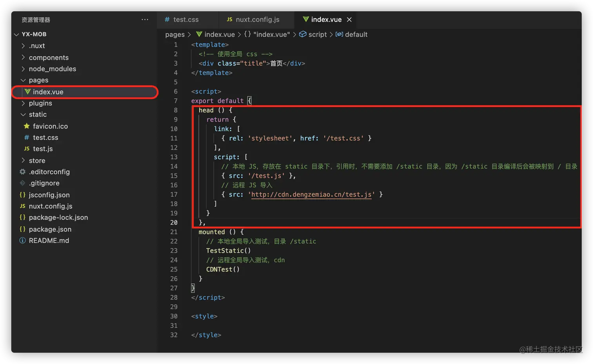Viewport: 593px width, 364px height.
Task: Click the class="title" attribute in the div
Action: (242, 64)
